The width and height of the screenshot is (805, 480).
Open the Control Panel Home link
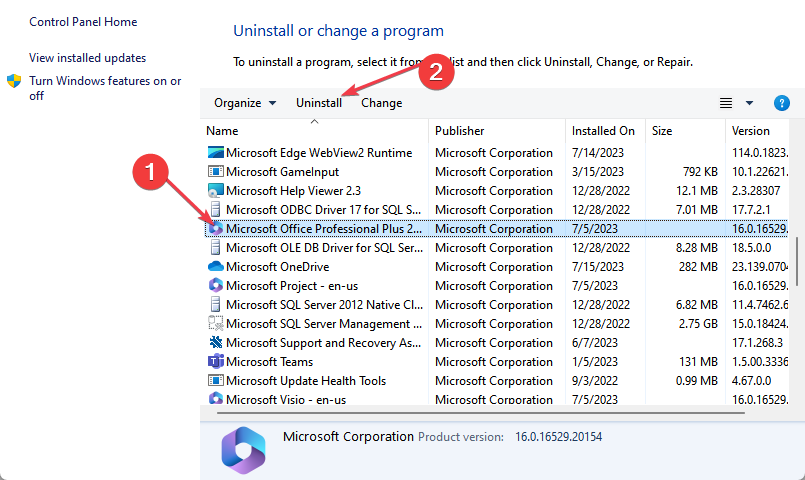tap(83, 22)
